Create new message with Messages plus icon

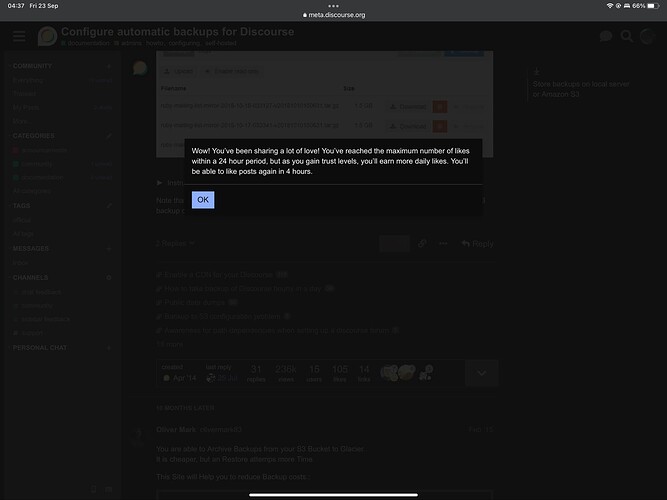[109, 249]
